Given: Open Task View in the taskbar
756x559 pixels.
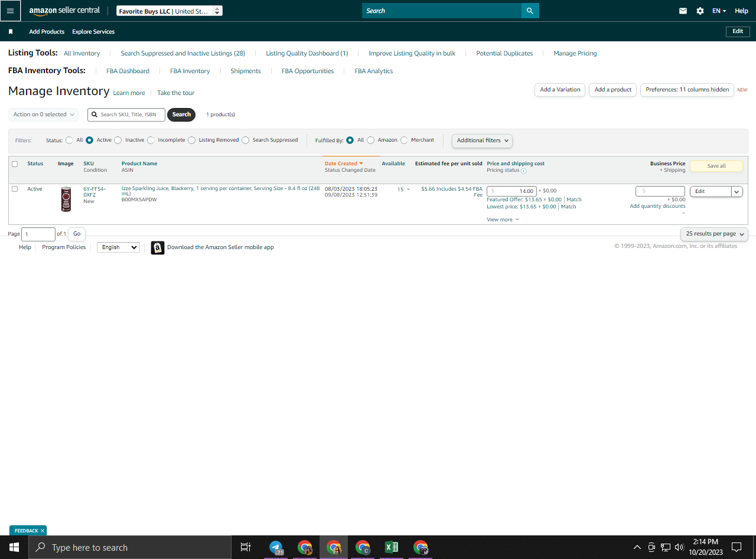Looking at the screenshot, I should click(246, 547).
